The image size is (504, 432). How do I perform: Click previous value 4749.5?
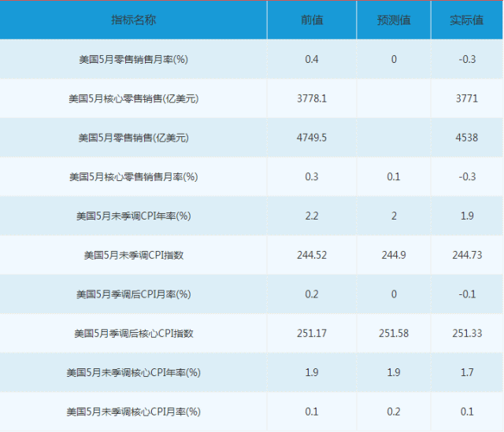click(x=312, y=138)
